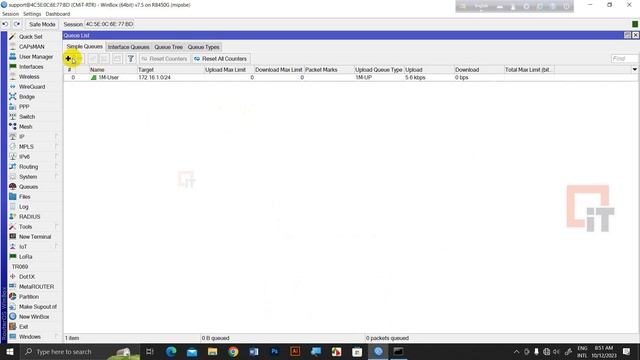Screen dimensions: 640x360
Task: Switch to the Simple Queues tab
Action: [84, 47]
